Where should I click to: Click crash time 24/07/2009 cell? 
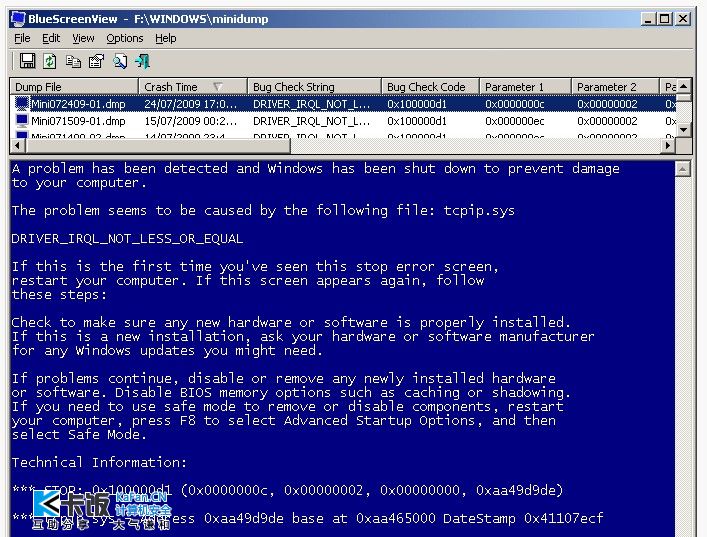(190, 104)
